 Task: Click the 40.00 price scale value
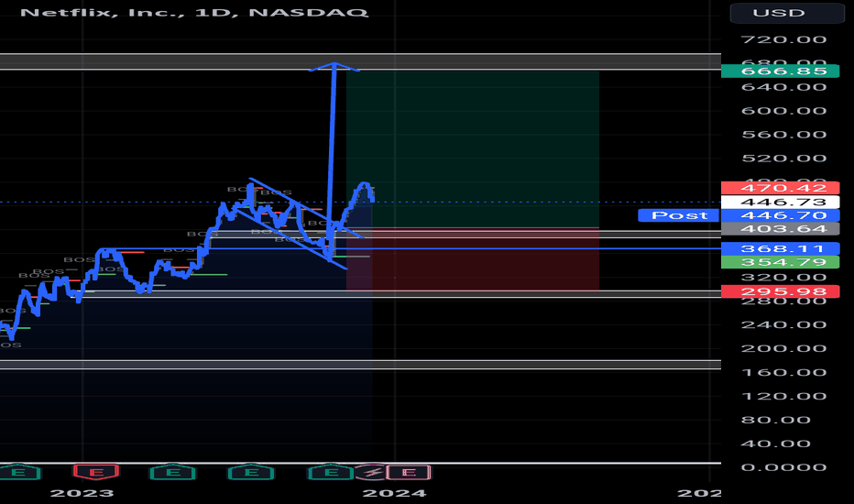pyautogui.click(x=775, y=444)
